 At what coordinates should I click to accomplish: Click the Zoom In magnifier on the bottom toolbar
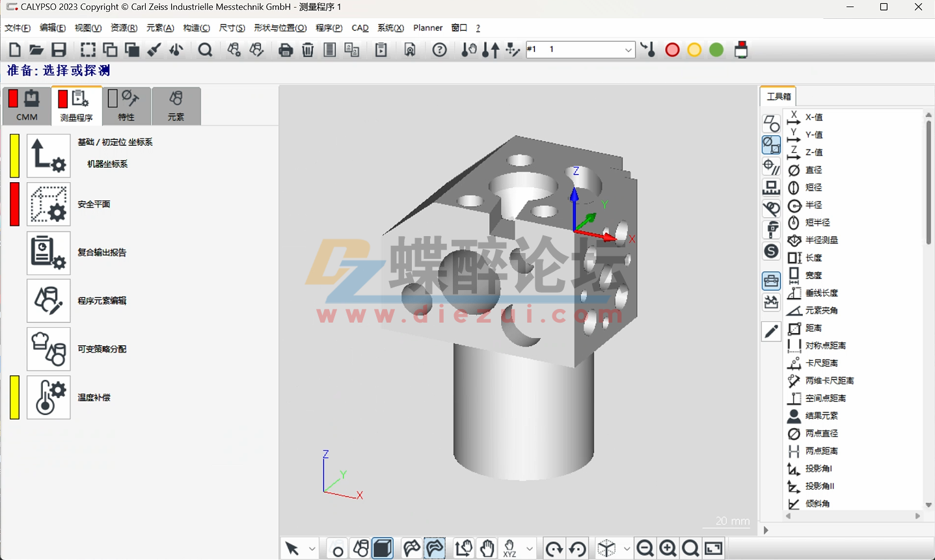pyautogui.click(x=668, y=548)
